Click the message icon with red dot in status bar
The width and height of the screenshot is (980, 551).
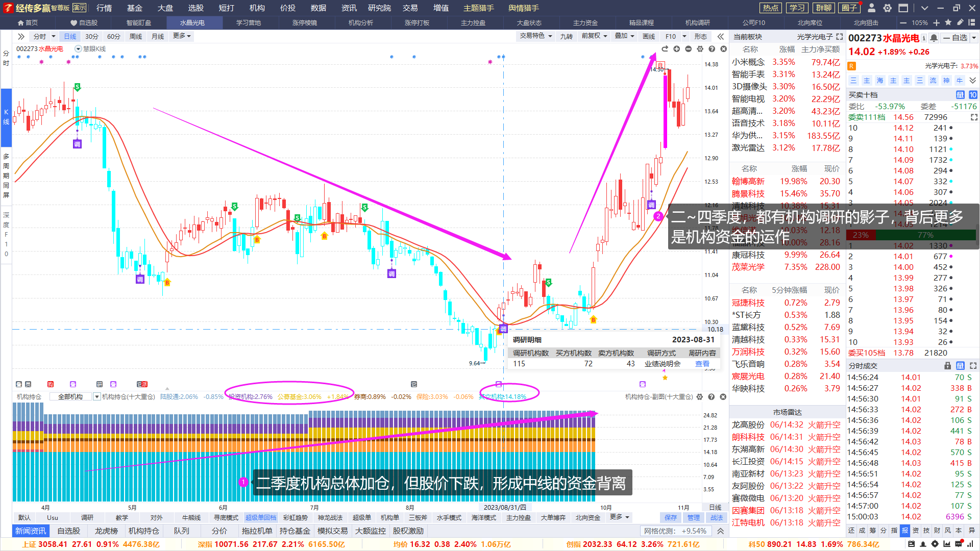coord(960,544)
